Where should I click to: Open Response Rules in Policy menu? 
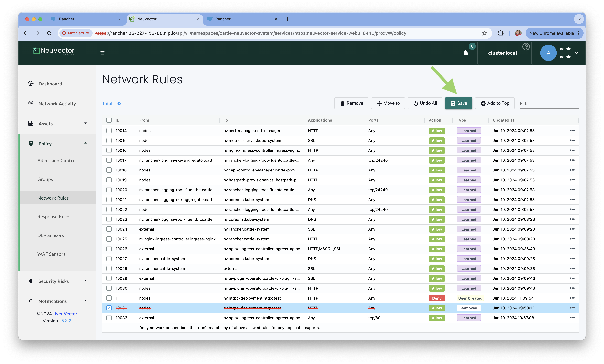(x=54, y=217)
